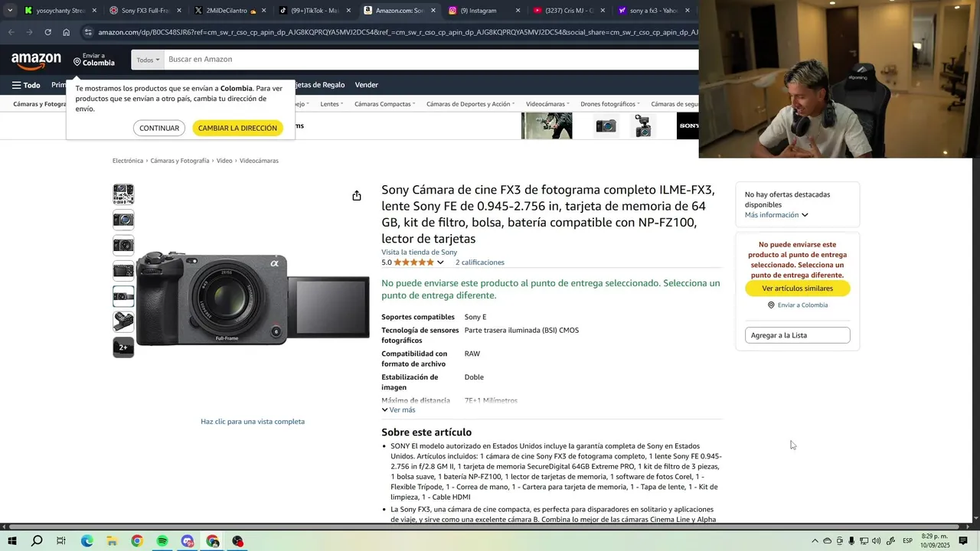Click CAMBIAR LA DIRECCIÓN button
This screenshot has height=551, width=980.
(237, 128)
